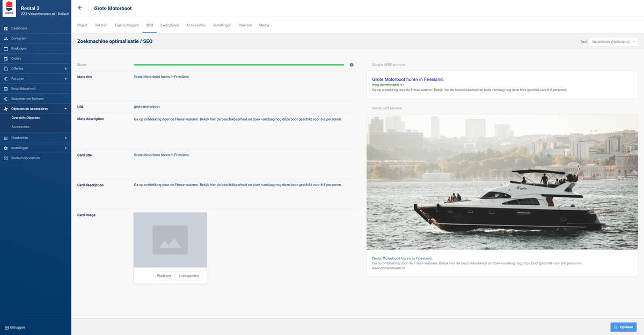This screenshot has width=644, height=335.
Task: Open the Taal language dropdown
Action: click(x=613, y=41)
